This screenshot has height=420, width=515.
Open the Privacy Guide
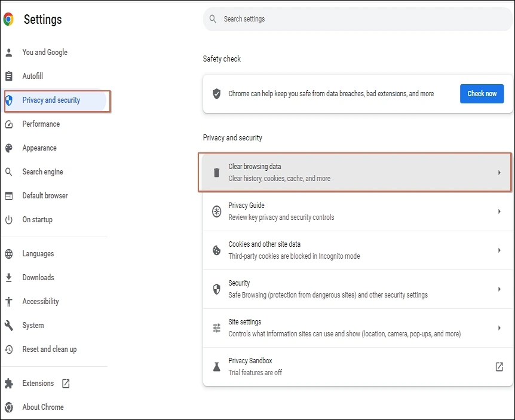[358, 211]
